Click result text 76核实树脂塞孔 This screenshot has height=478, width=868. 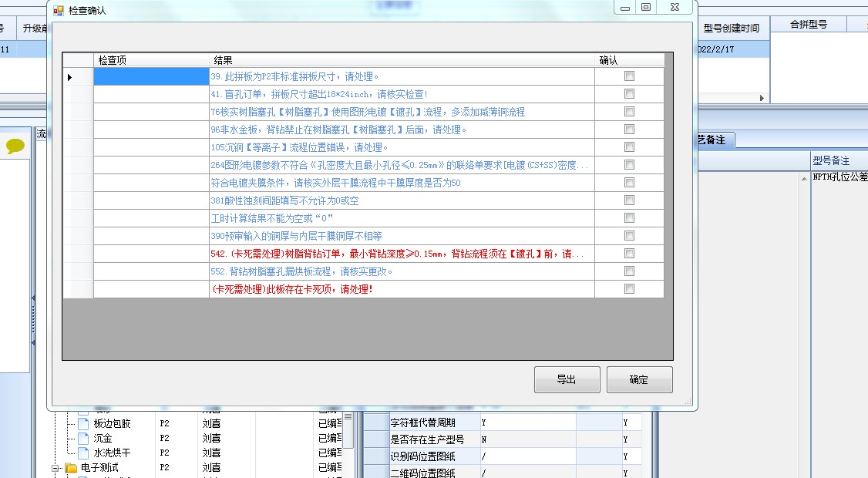coord(368,113)
